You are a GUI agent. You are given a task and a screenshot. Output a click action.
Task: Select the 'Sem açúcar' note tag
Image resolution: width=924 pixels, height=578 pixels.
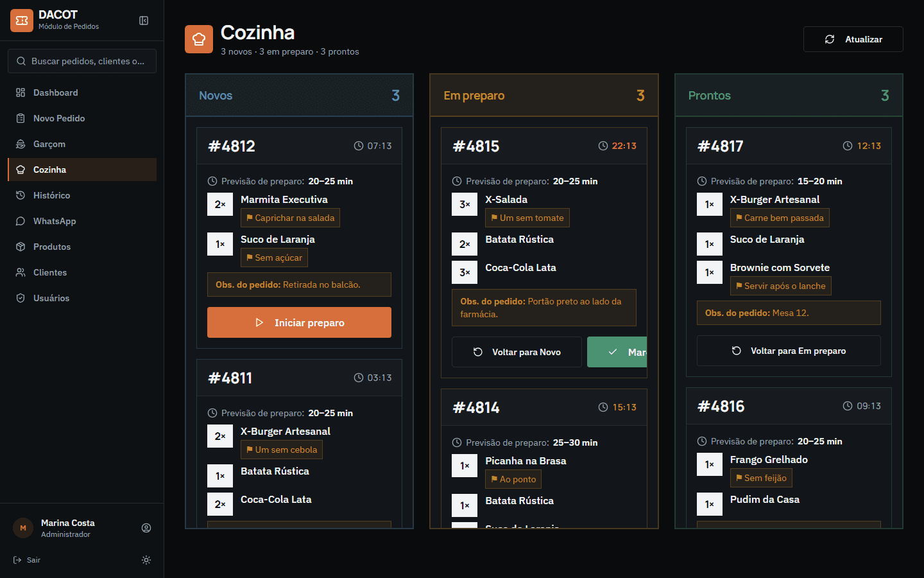274,258
